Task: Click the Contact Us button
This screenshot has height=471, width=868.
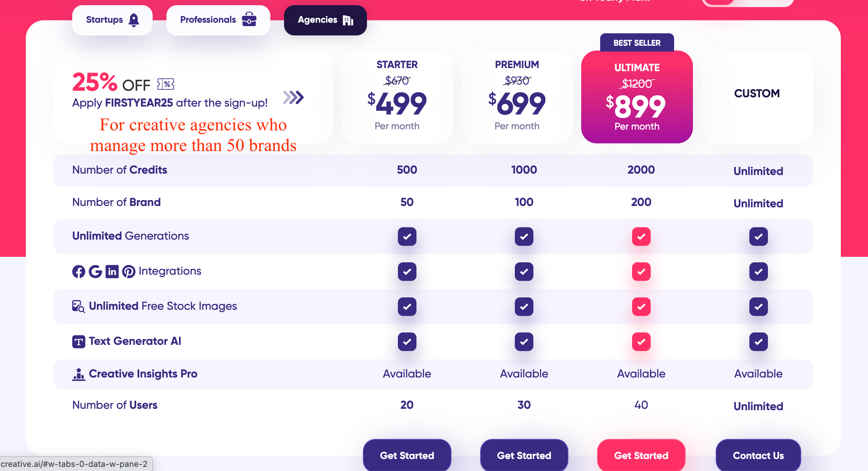Action: [758, 455]
